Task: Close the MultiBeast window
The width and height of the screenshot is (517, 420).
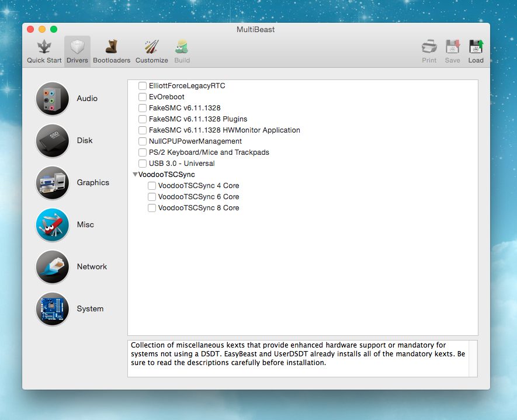Action: (x=30, y=29)
